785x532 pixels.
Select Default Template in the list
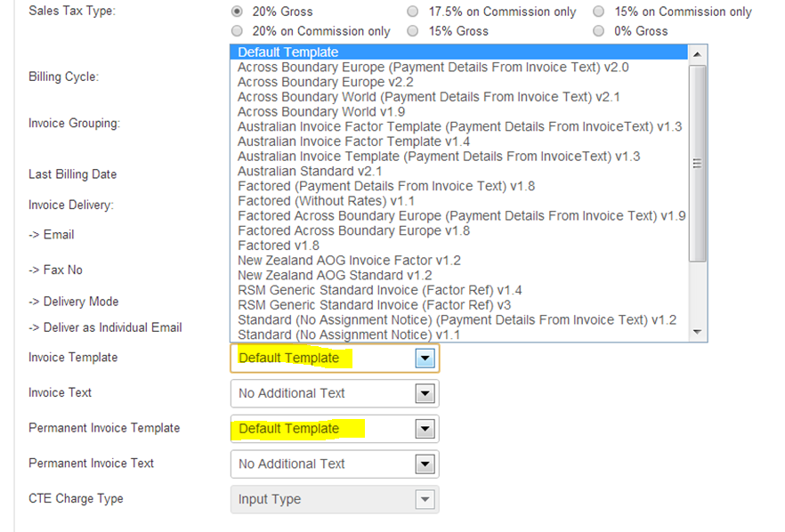[x=458, y=52]
